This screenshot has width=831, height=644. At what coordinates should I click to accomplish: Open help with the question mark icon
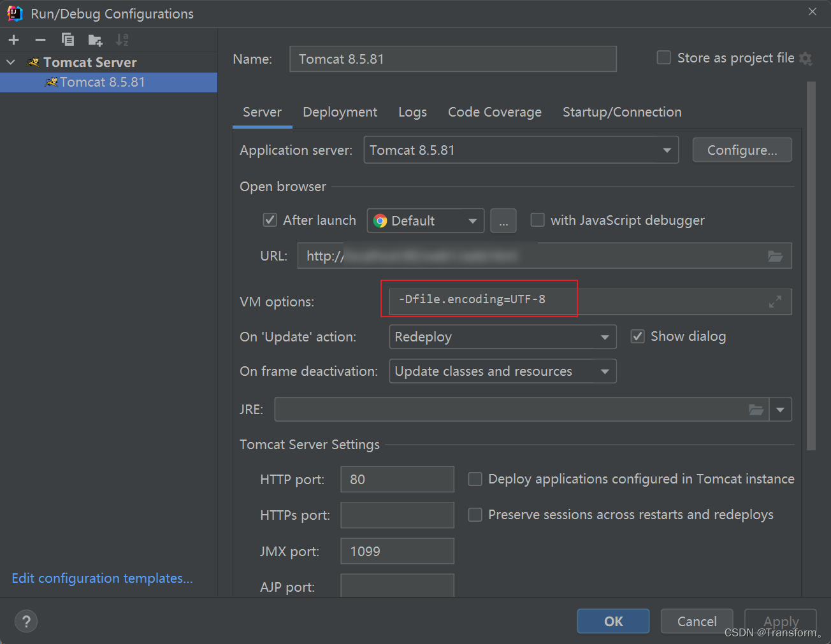(26, 622)
